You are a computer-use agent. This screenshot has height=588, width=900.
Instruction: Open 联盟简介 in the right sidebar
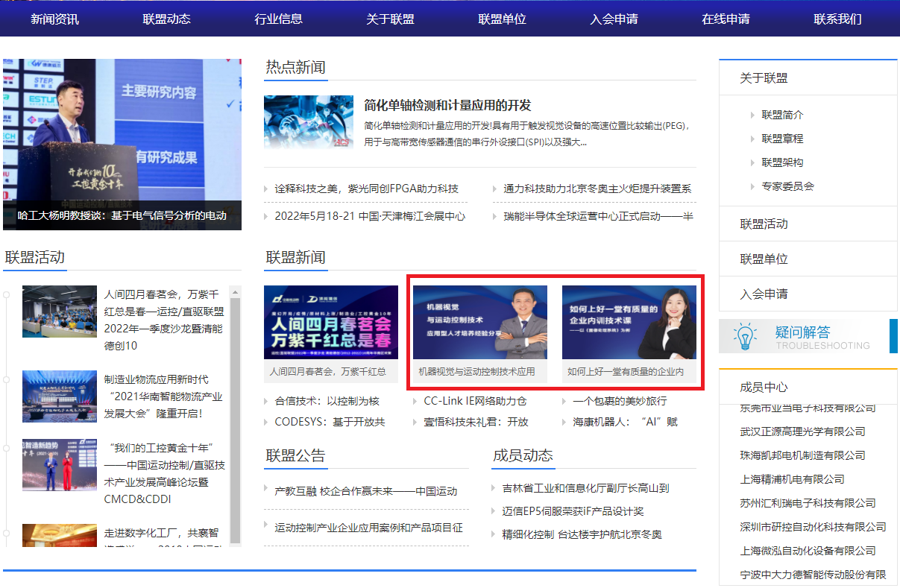782,115
